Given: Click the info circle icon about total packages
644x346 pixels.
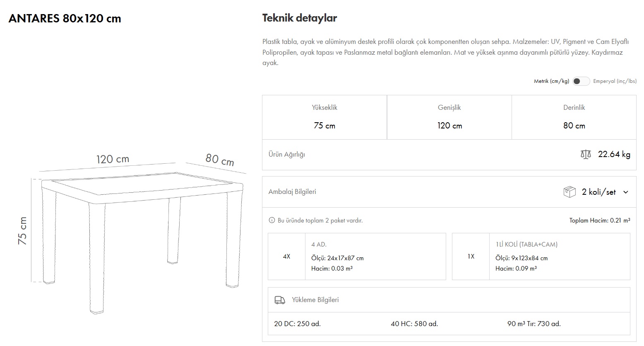Looking at the screenshot, I should tap(272, 220).
